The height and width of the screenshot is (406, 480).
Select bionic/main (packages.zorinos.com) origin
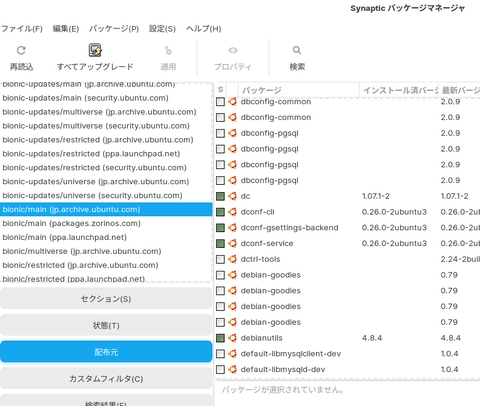tap(106, 223)
